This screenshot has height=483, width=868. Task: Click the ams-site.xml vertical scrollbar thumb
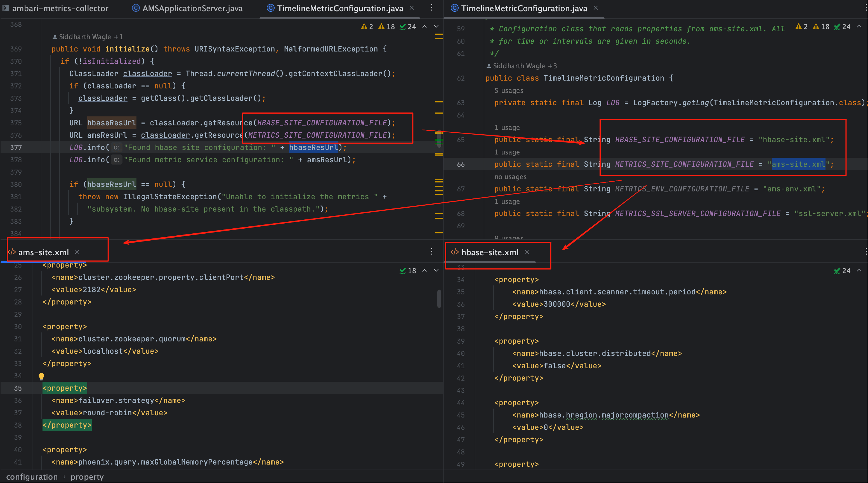pos(439,299)
